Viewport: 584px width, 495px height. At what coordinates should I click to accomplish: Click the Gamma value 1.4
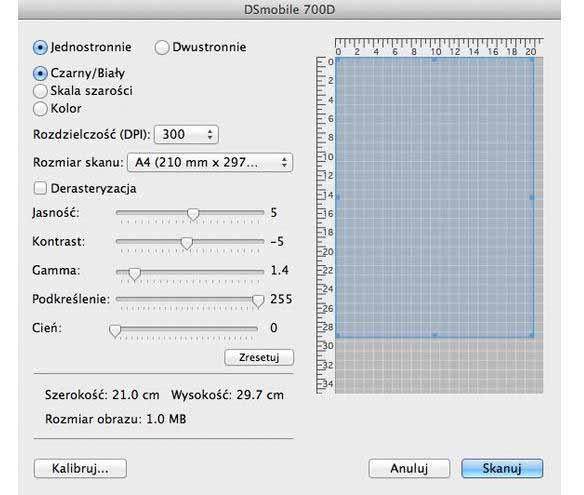(x=280, y=270)
